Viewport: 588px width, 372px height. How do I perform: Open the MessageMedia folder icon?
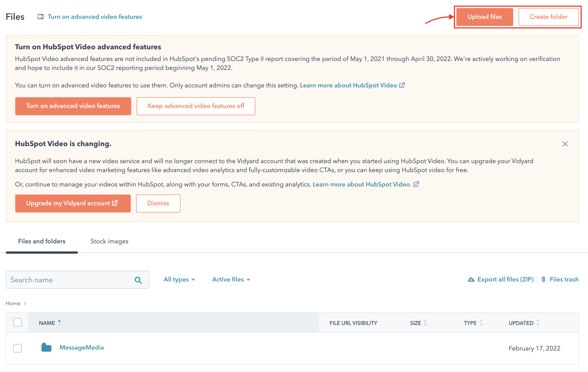[x=47, y=348]
